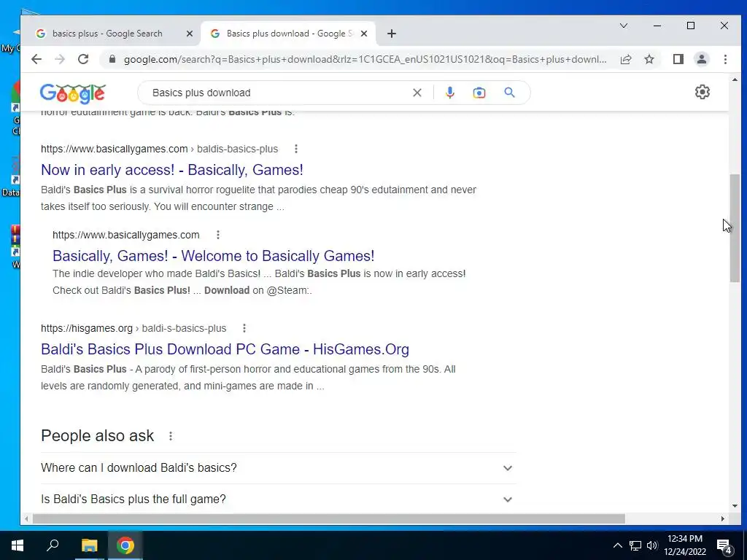Expand 'Where can I download Baldi's basics?'
The image size is (747, 560).
[x=278, y=468]
